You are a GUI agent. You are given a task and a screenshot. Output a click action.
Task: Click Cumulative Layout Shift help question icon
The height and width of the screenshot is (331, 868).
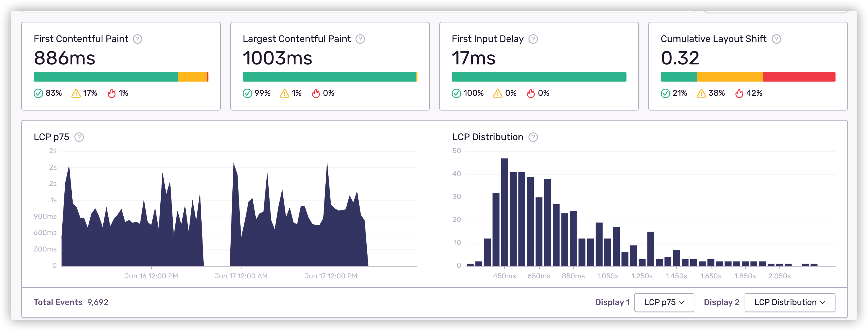coord(776,39)
